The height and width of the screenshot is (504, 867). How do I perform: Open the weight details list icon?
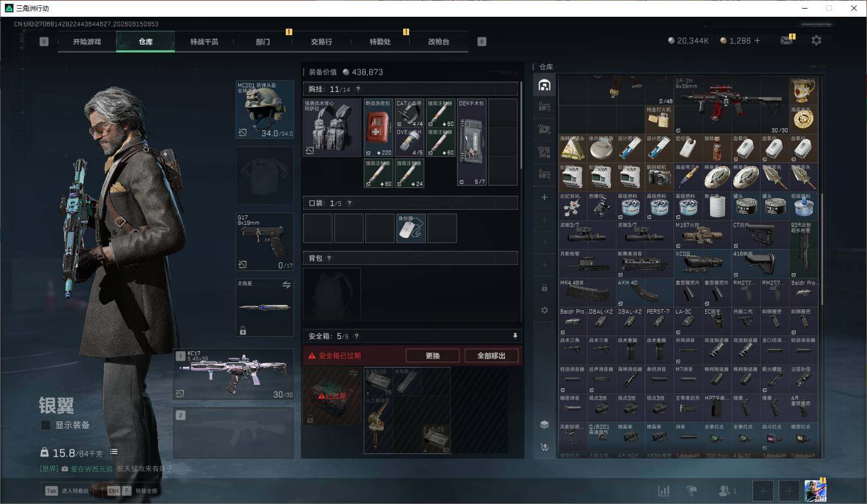pyautogui.click(x=114, y=452)
